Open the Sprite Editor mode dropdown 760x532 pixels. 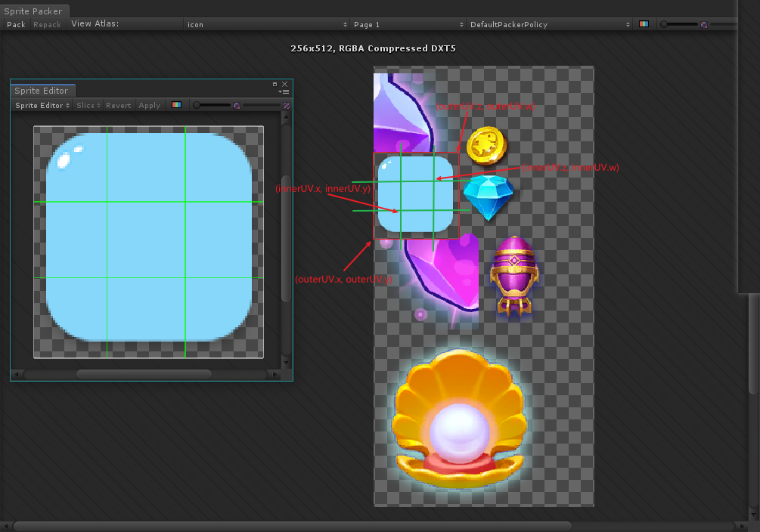[42, 105]
